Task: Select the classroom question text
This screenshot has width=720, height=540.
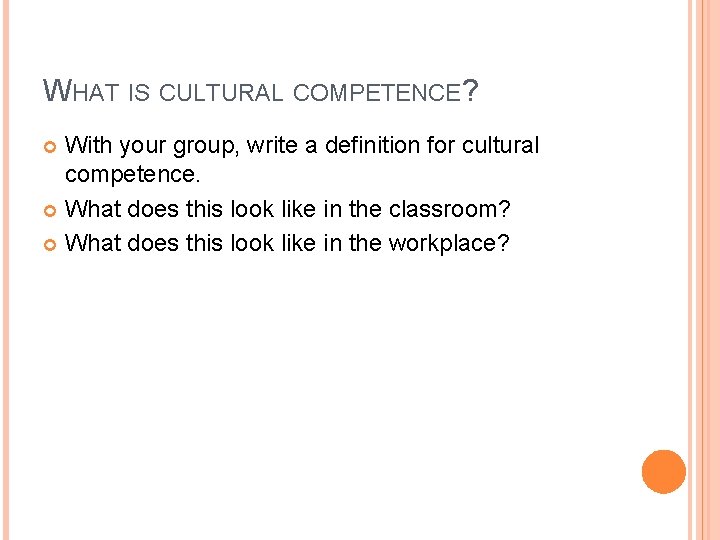Action: pos(287,209)
